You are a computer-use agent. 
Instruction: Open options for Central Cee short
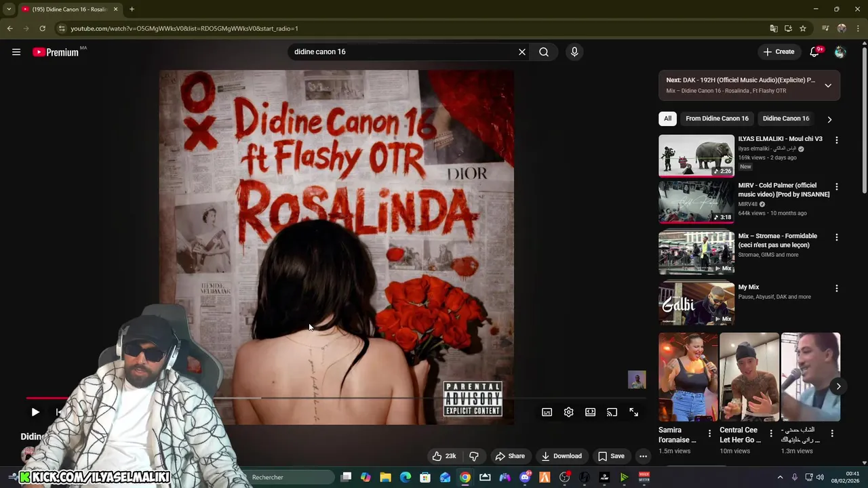(x=770, y=433)
